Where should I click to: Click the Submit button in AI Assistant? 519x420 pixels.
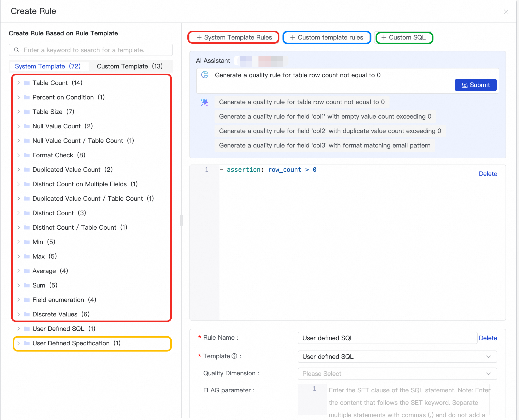point(475,85)
